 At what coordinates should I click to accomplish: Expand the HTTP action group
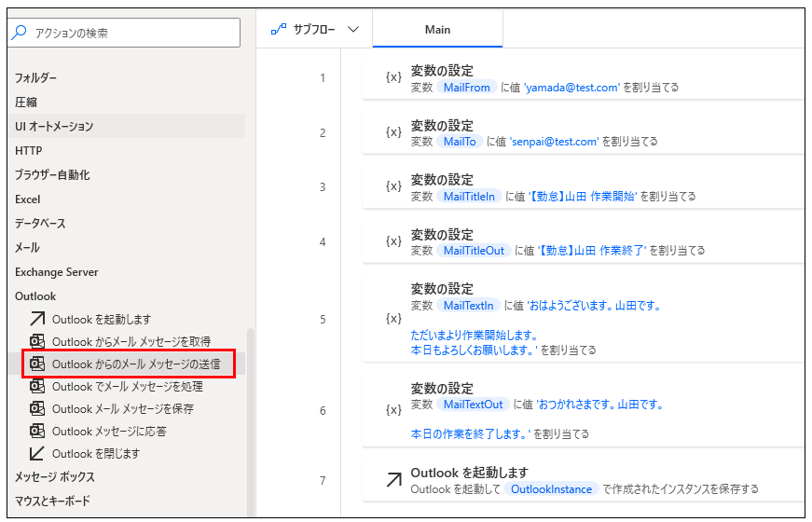pos(29,151)
